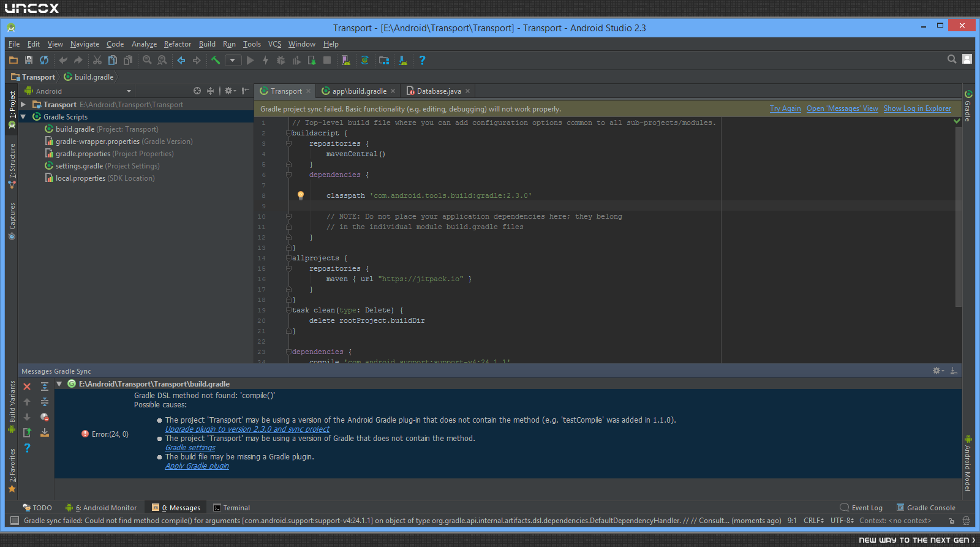Screen dimensions: 980x547
Task: Expand the Transport project tree node
Action: (23, 105)
